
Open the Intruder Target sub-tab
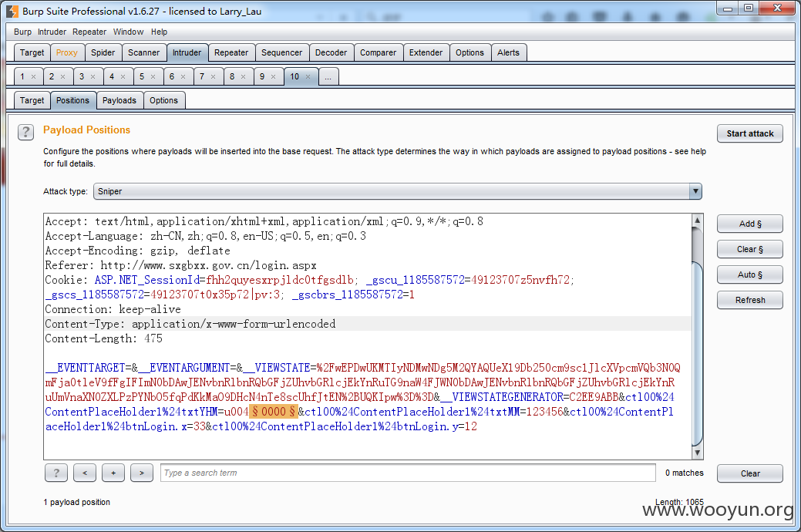[32, 101]
